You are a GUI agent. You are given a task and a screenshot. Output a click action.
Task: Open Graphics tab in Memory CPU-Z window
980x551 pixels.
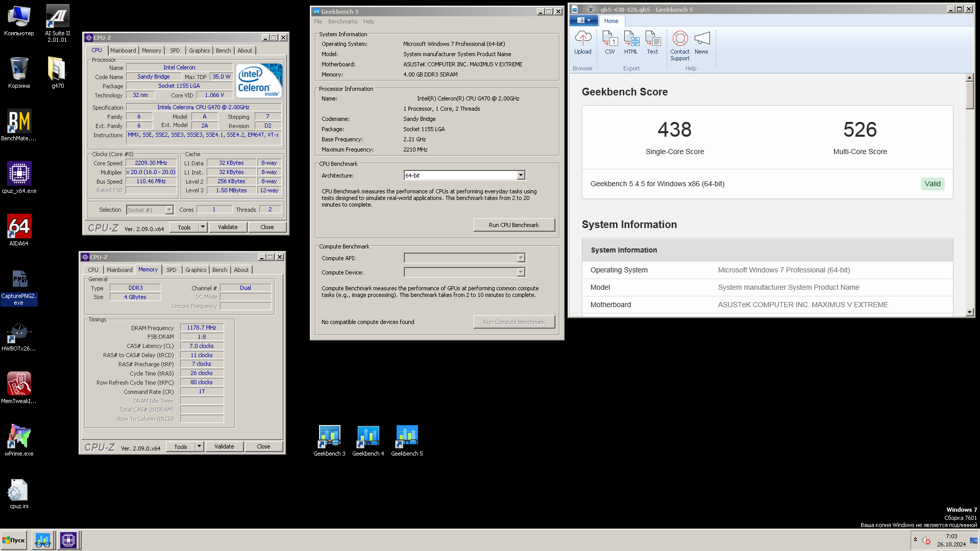coord(196,270)
